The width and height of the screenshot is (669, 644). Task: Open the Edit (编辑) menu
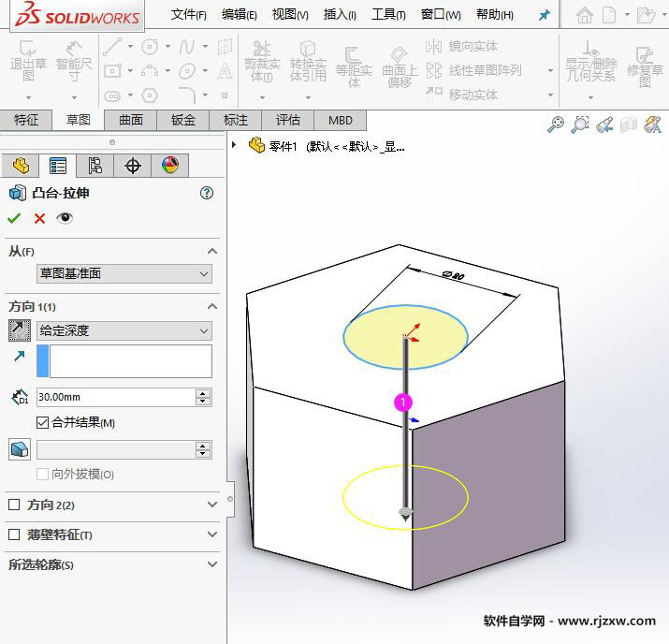pos(239,15)
